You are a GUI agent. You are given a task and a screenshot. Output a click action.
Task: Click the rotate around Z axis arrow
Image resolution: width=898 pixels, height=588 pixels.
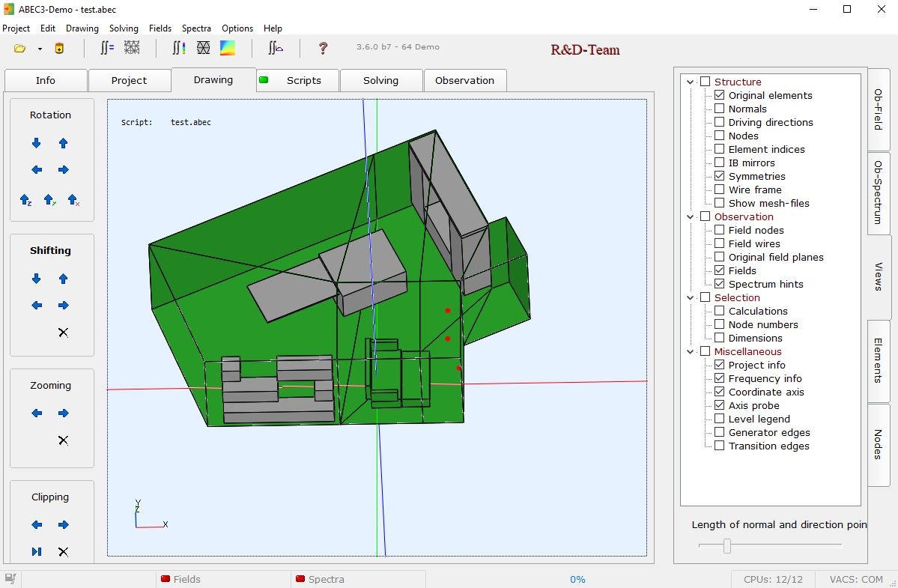(x=25, y=200)
